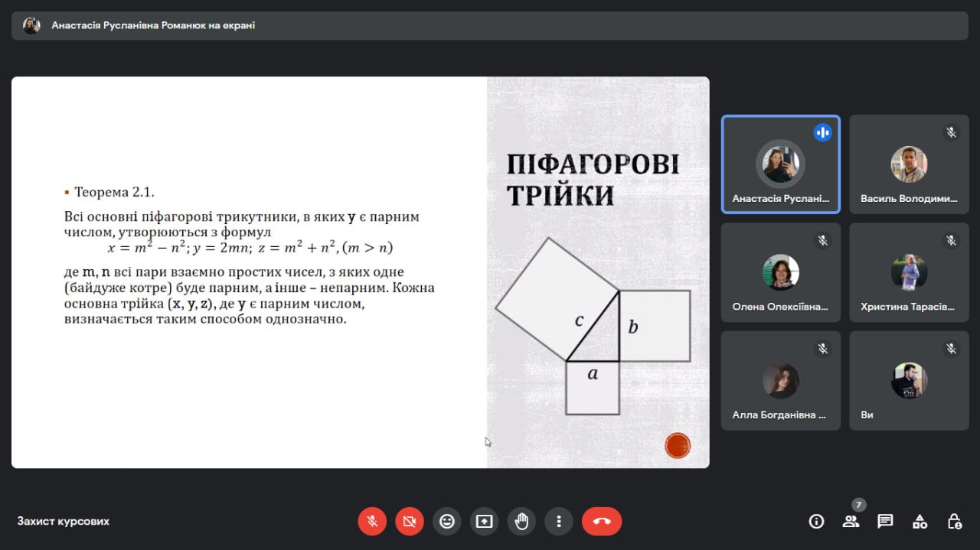Toggle the camera off button
980x550 pixels.
pos(410,522)
